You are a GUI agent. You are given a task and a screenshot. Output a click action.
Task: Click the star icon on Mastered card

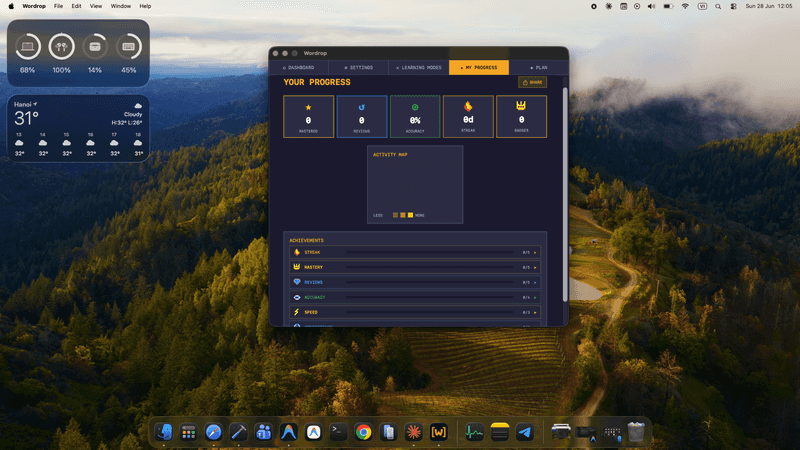coord(308,107)
